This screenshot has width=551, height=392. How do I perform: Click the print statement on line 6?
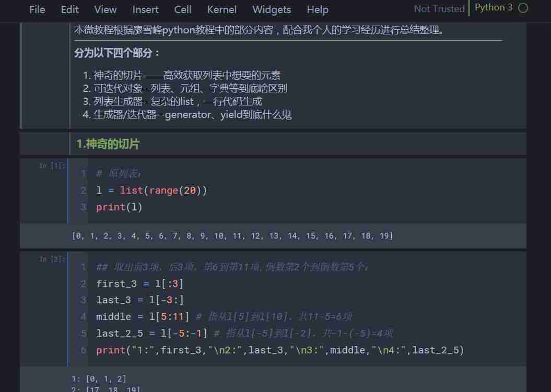[280, 350]
